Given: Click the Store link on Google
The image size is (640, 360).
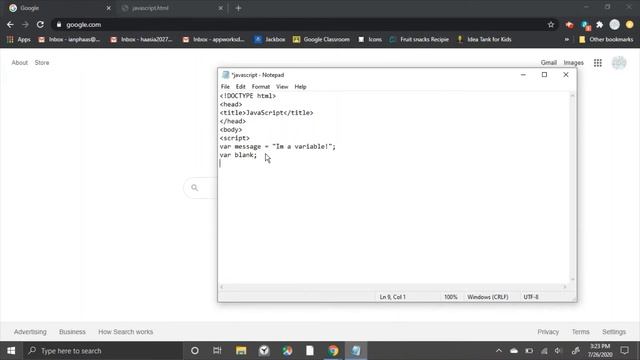Looking at the screenshot, I should (x=42, y=62).
